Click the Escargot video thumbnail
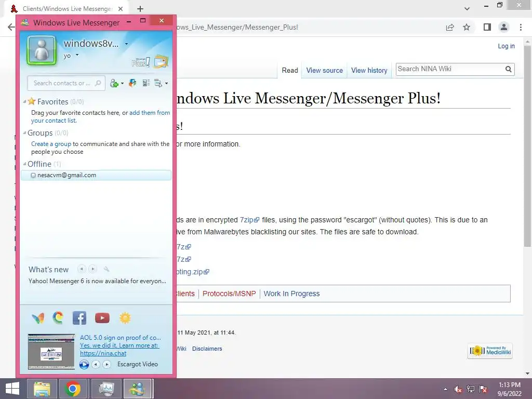 [51, 352]
